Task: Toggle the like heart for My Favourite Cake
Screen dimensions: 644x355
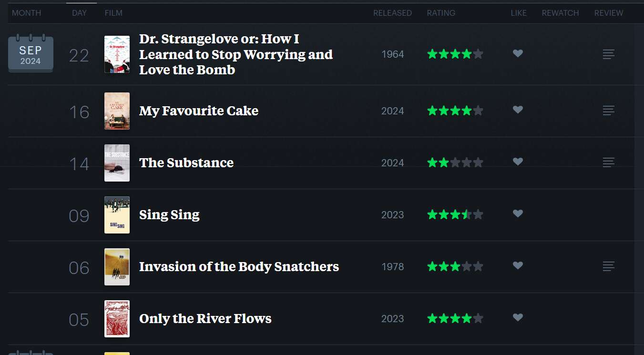Action: click(x=518, y=110)
